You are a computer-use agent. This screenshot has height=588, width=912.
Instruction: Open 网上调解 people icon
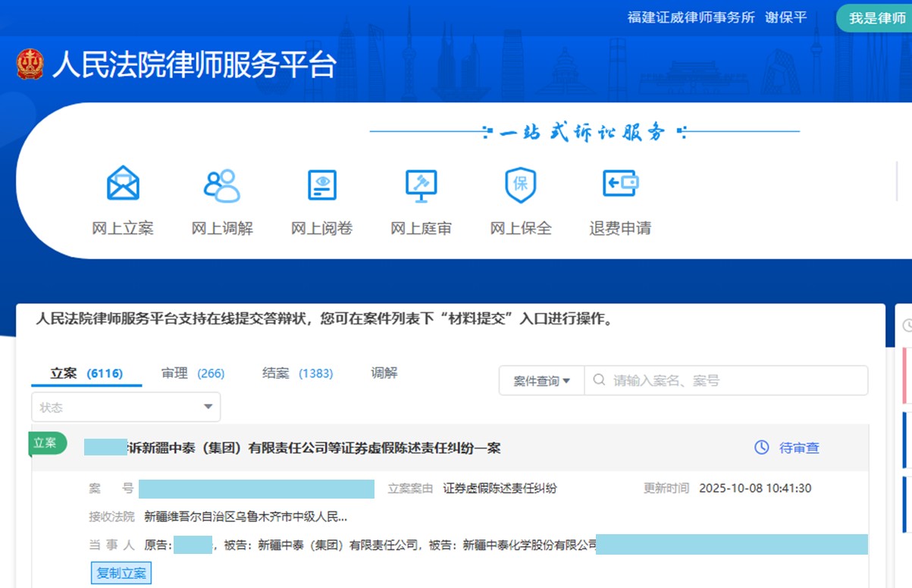pos(222,185)
